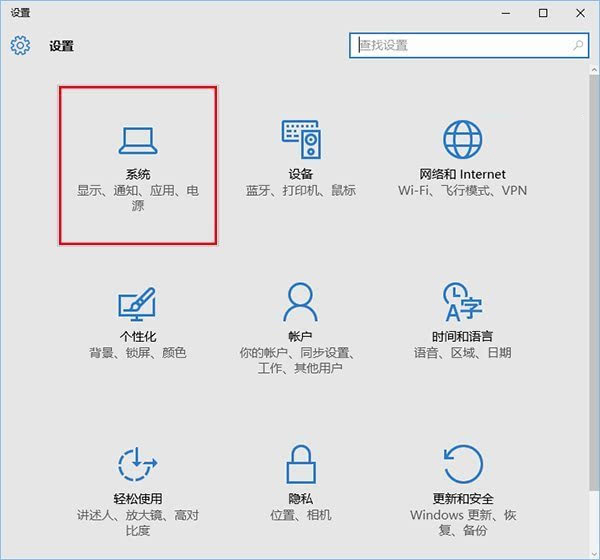Minimize the 设置 window

[506, 13]
